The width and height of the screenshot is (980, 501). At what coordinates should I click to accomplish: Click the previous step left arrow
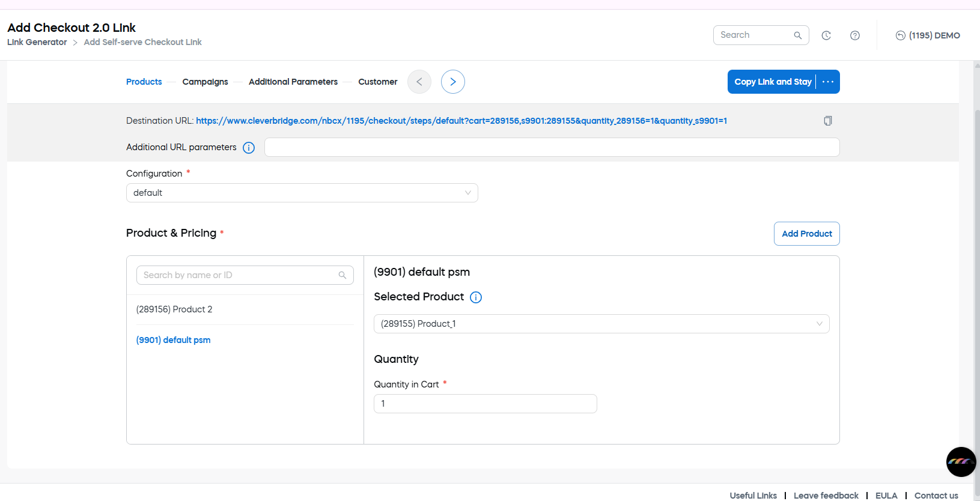pyautogui.click(x=419, y=82)
